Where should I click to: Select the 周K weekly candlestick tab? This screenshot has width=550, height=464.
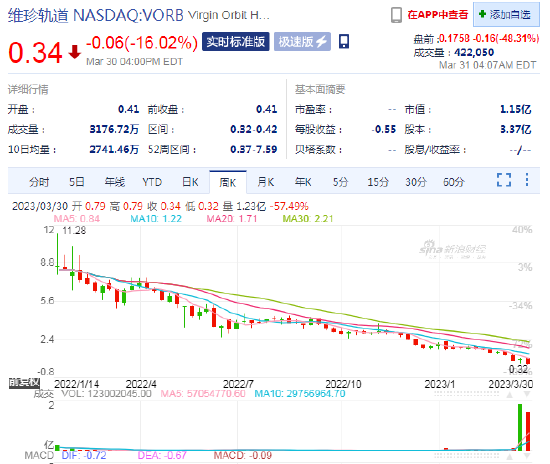pyautogui.click(x=228, y=182)
